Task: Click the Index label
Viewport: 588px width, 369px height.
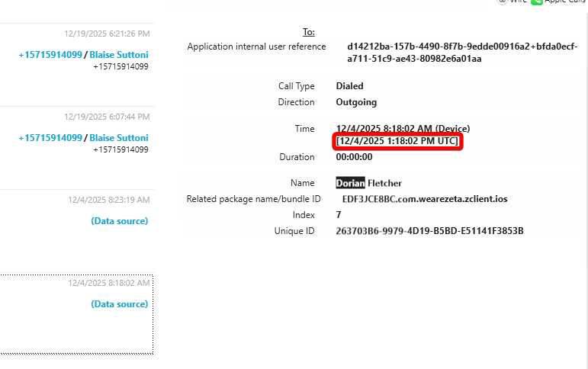Action: click(x=304, y=215)
